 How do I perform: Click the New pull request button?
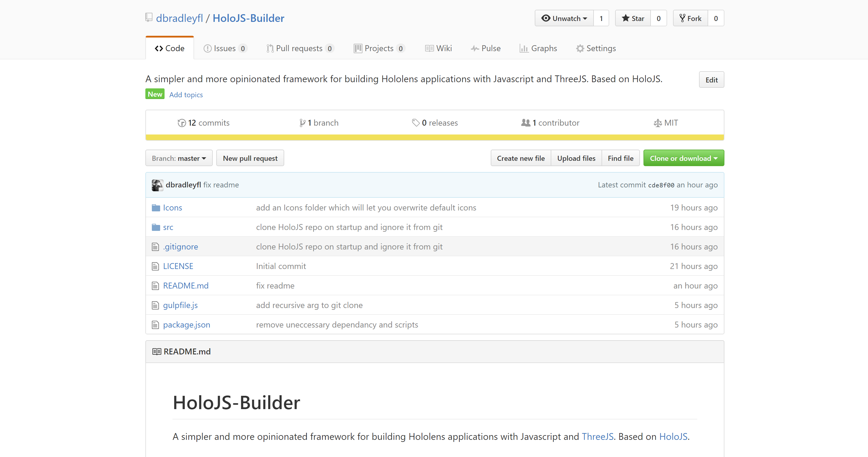click(x=250, y=158)
